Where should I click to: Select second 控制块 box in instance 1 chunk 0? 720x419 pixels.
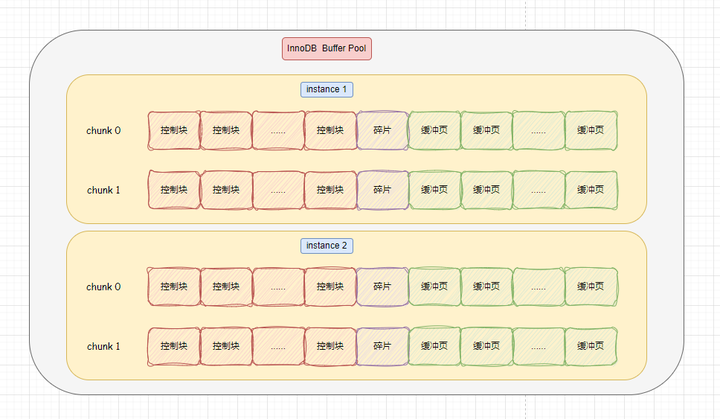[x=226, y=130]
